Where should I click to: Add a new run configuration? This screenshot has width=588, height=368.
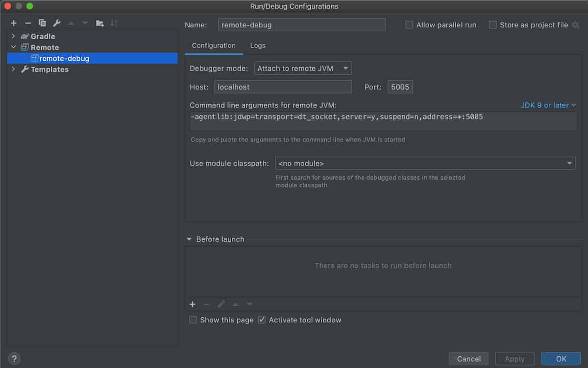coord(14,23)
